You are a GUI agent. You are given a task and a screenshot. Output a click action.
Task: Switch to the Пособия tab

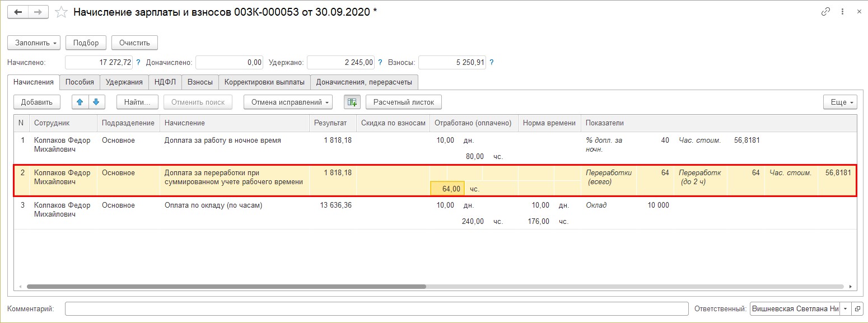tap(80, 82)
